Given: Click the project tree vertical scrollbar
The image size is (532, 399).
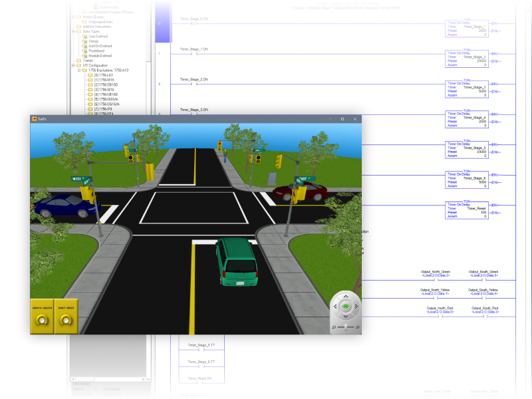Looking at the screenshot, I should coord(148,88).
